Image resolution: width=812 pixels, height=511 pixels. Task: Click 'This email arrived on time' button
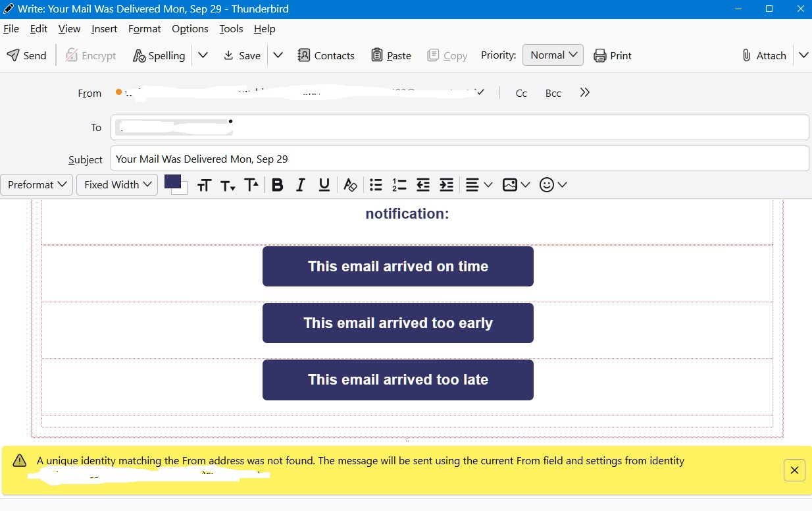[x=398, y=267]
